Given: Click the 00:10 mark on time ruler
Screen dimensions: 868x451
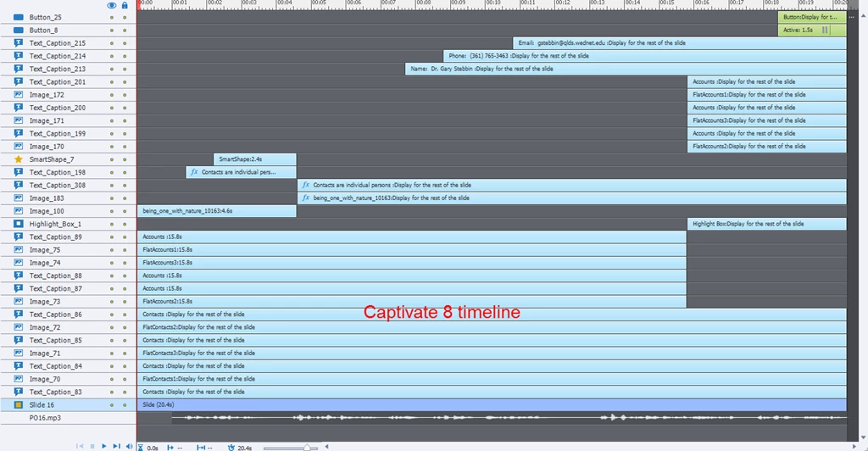Looking at the screenshot, I should click(x=492, y=3).
